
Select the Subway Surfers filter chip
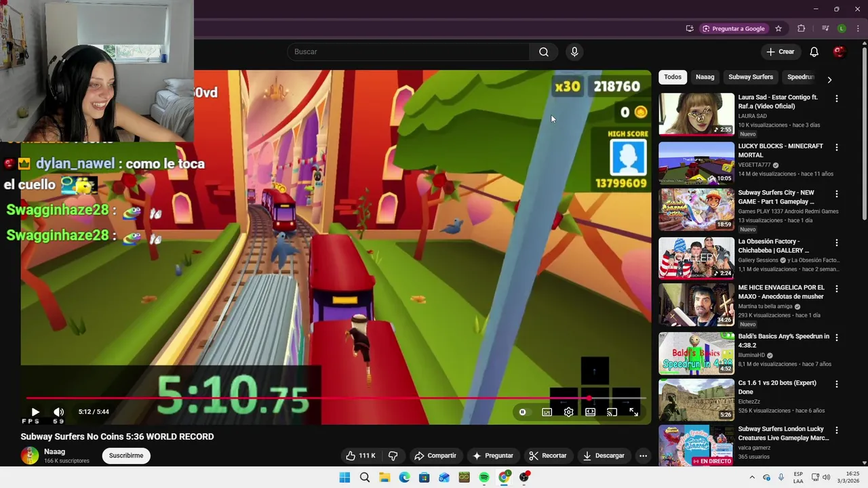pos(751,77)
